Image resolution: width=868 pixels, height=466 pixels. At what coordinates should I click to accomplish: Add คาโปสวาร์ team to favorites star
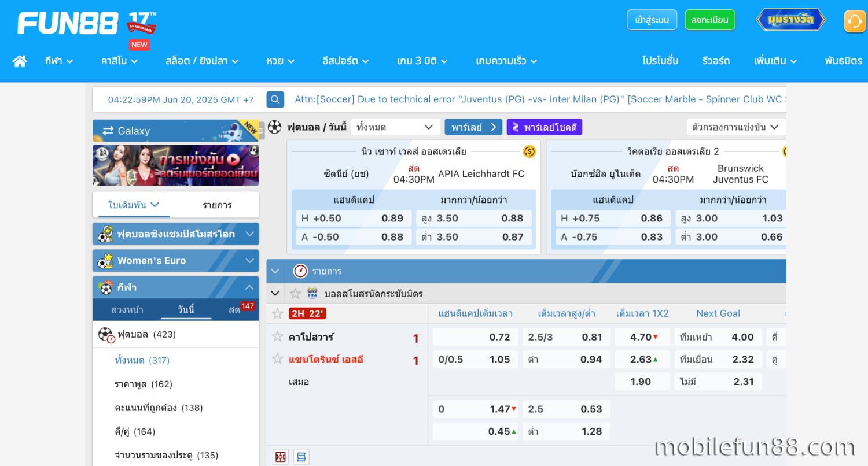coord(278,336)
